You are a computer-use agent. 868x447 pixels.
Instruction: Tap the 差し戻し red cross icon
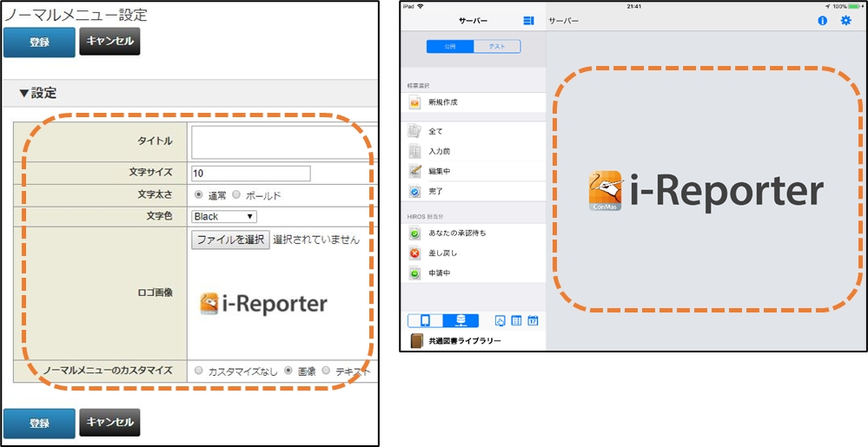tap(414, 253)
